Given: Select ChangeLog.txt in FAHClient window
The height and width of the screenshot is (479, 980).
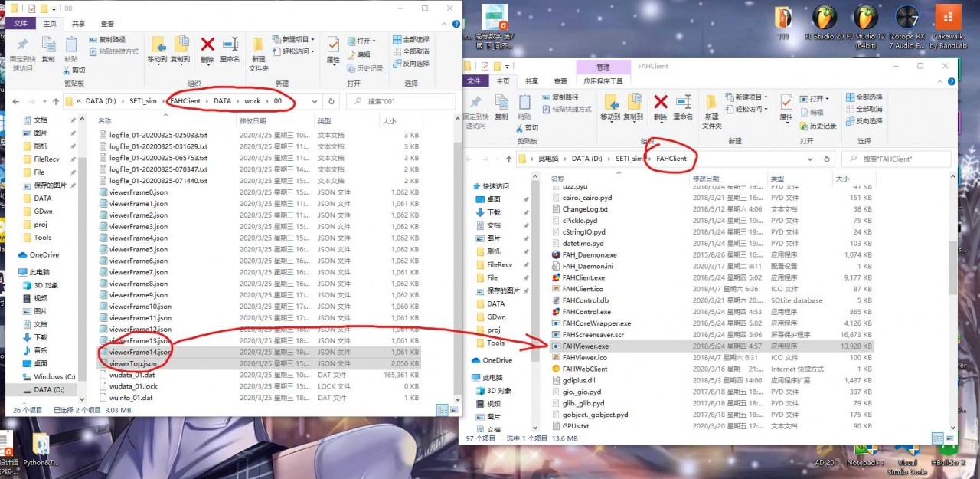Looking at the screenshot, I should point(713,209).
